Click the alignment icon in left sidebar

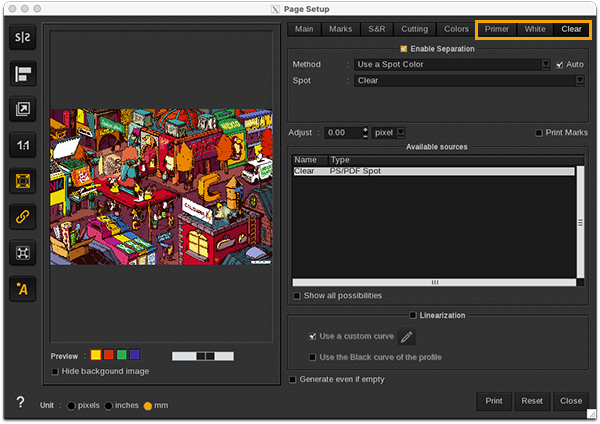point(22,73)
